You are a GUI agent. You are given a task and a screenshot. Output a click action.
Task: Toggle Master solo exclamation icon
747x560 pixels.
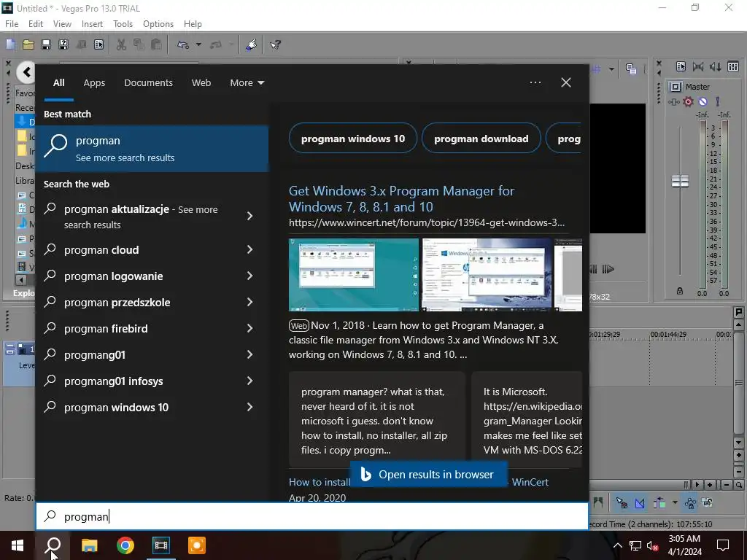[x=718, y=101]
